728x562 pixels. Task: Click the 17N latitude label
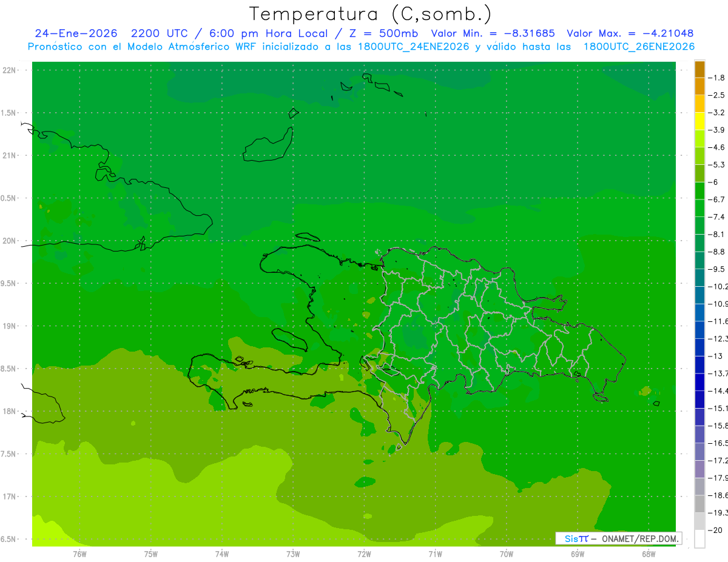point(10,497)
